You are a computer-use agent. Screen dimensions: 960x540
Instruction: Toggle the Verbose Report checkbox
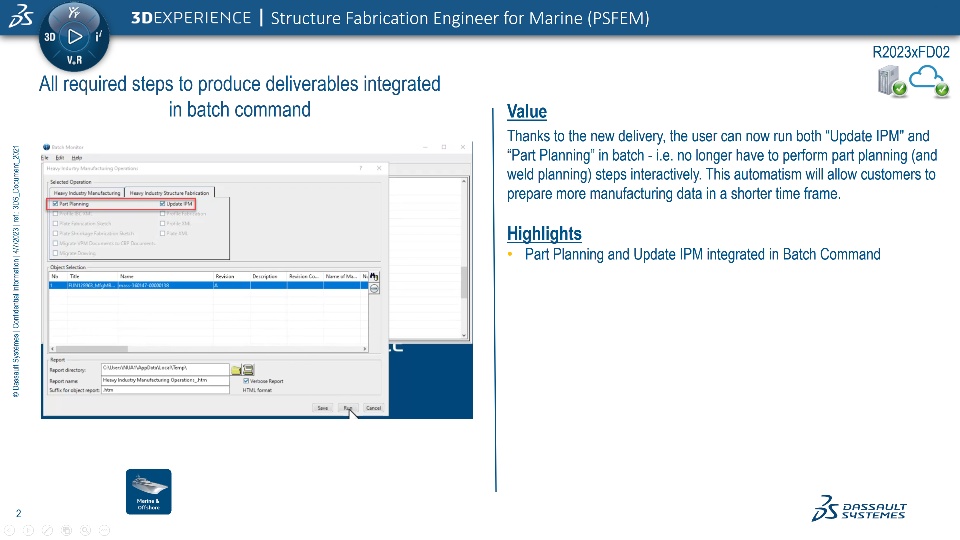(246, 381)
